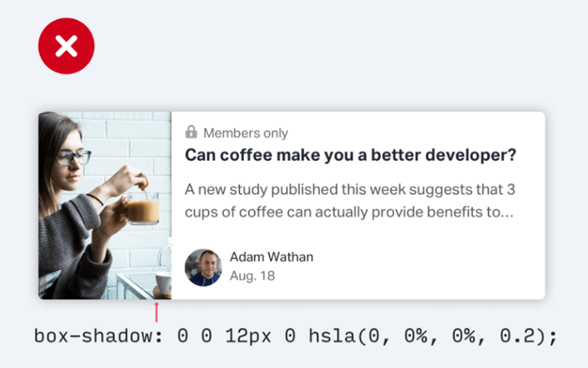Screen dimensions: 588x368
Task: Click author name "Adam Wathan"
Action: [x=271, y=257]
